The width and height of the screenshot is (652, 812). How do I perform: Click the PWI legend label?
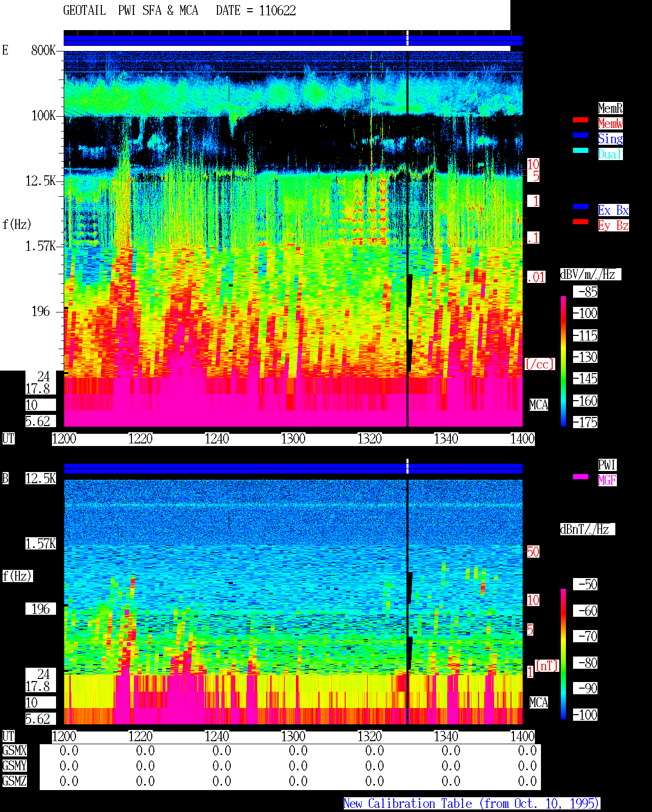[x=607, y=465]
